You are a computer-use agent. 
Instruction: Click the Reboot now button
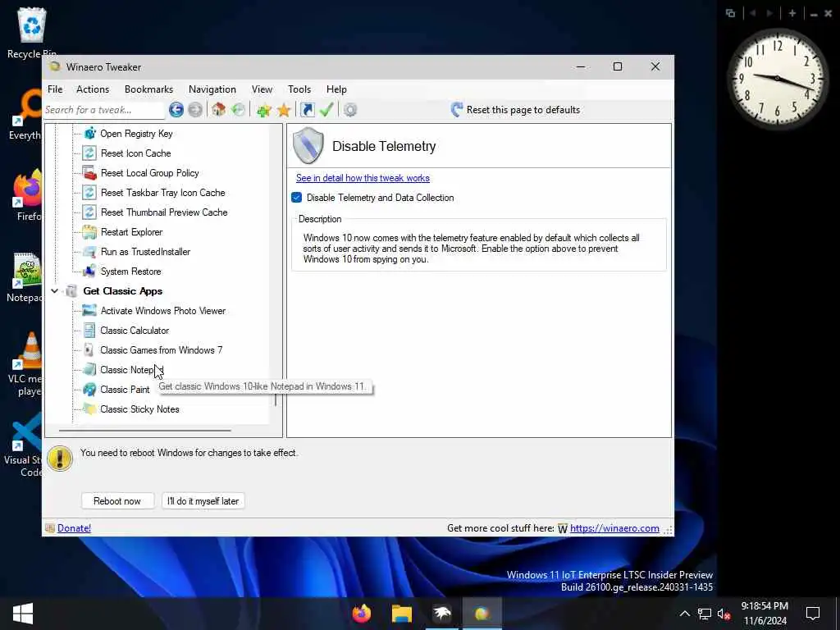(117, 501)
